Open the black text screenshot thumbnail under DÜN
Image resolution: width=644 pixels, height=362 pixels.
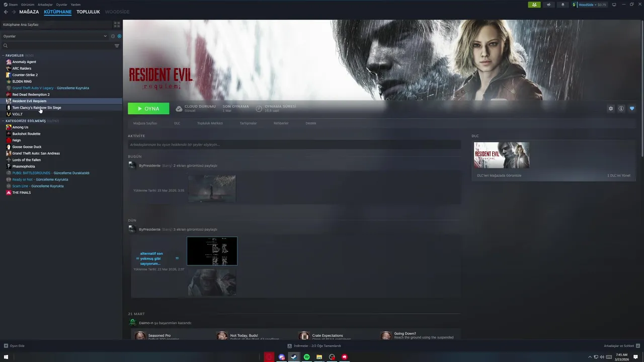pos(212,251)
